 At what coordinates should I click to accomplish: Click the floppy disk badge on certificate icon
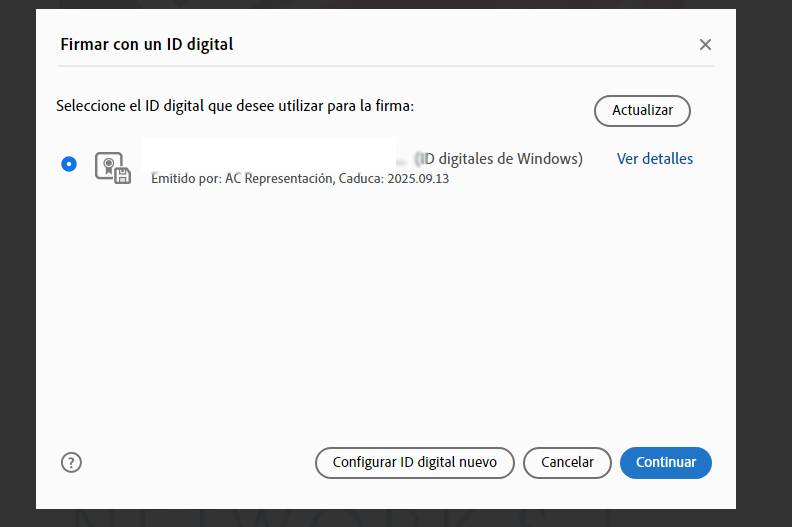pyautogui.click(x=122, y=176)
